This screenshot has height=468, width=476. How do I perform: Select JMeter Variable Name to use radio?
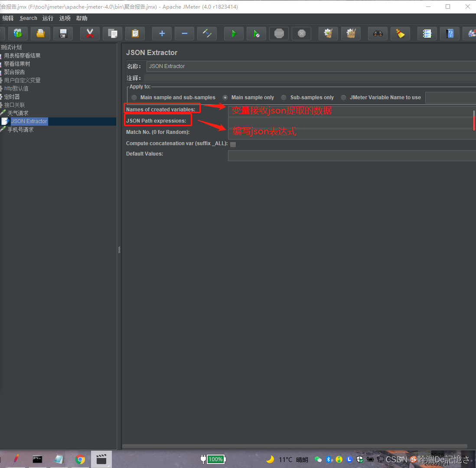[344, 97]
